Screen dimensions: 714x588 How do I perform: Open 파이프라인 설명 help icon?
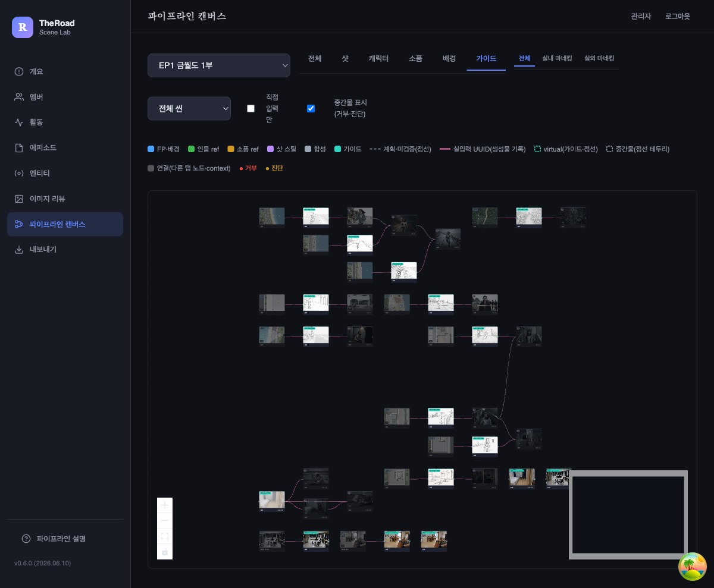click(26, 539)
